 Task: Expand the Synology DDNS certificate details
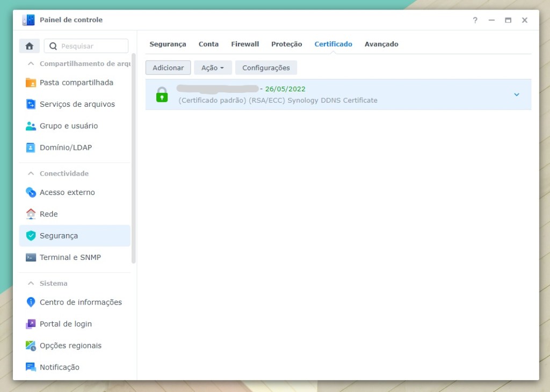(x=516, y=95)
